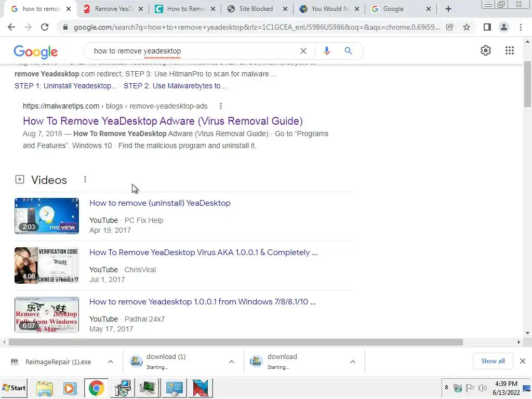
Task: Click the page scroll down arrow
Action: click(x=527, y=333)
